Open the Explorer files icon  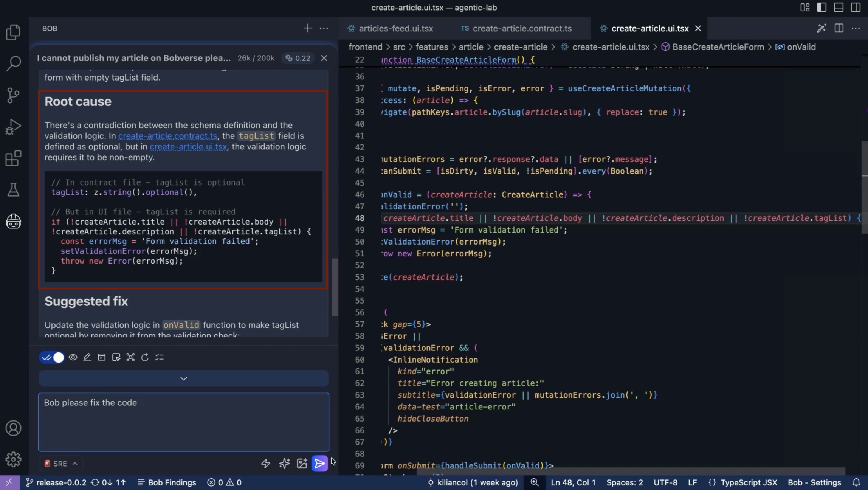(x=13, y=32)
